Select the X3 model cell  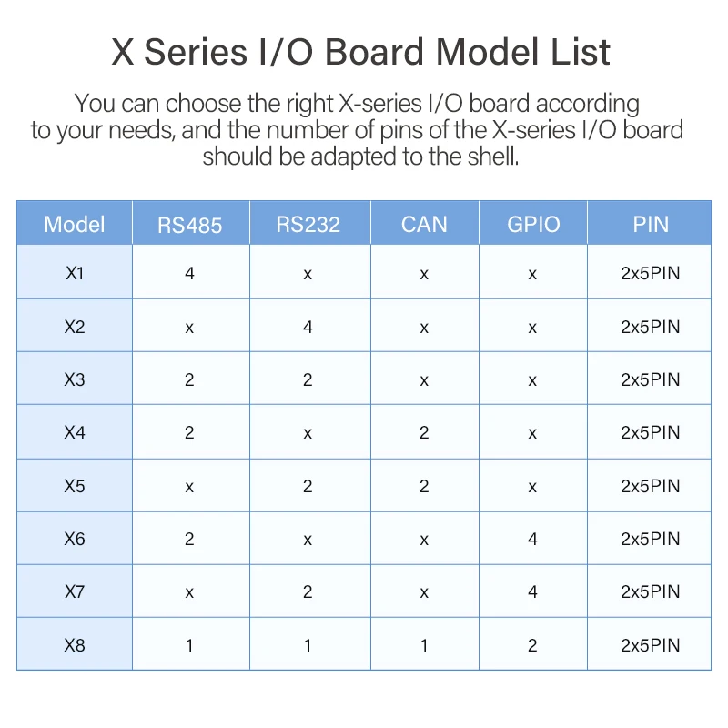pos(75,379)
